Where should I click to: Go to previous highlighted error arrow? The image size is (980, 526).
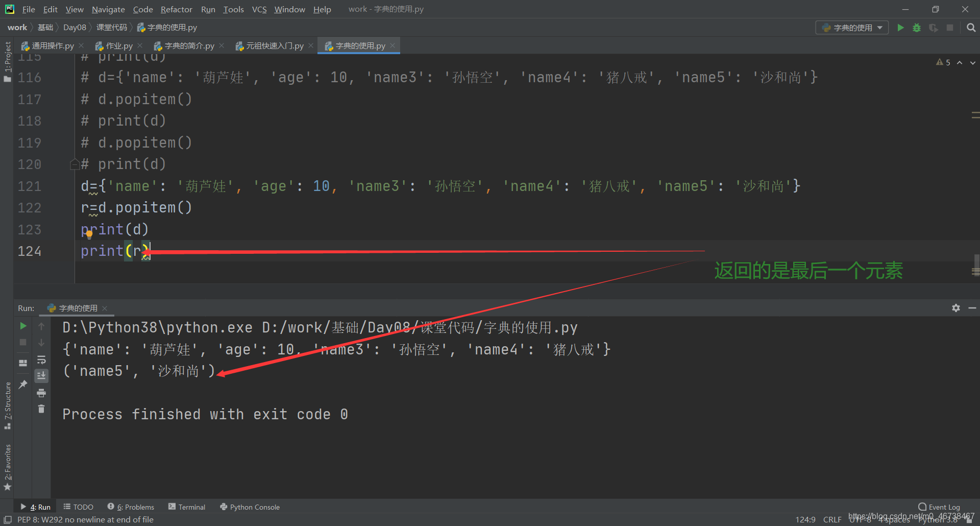click(x=960, y=62)
